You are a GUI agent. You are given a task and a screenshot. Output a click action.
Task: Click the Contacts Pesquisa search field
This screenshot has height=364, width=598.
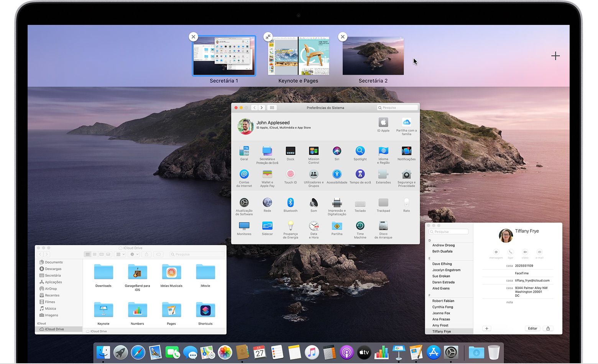tap(449, 231)
